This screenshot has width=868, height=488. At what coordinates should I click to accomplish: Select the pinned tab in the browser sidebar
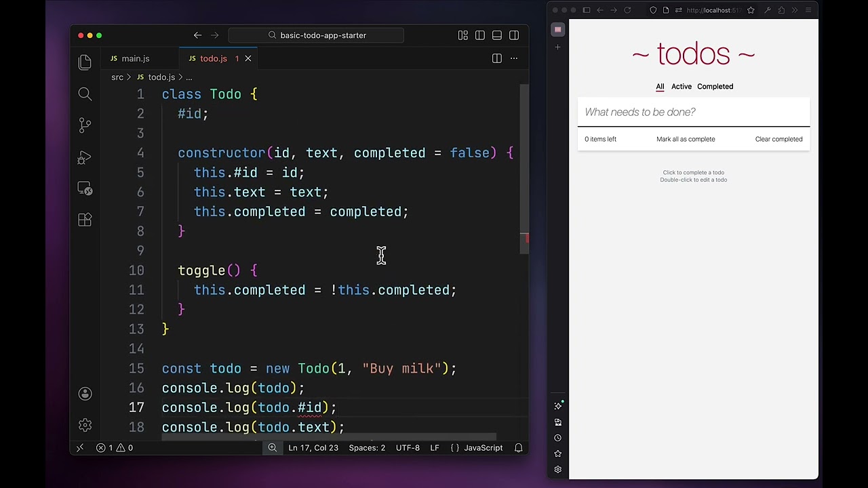coord(558,29)
